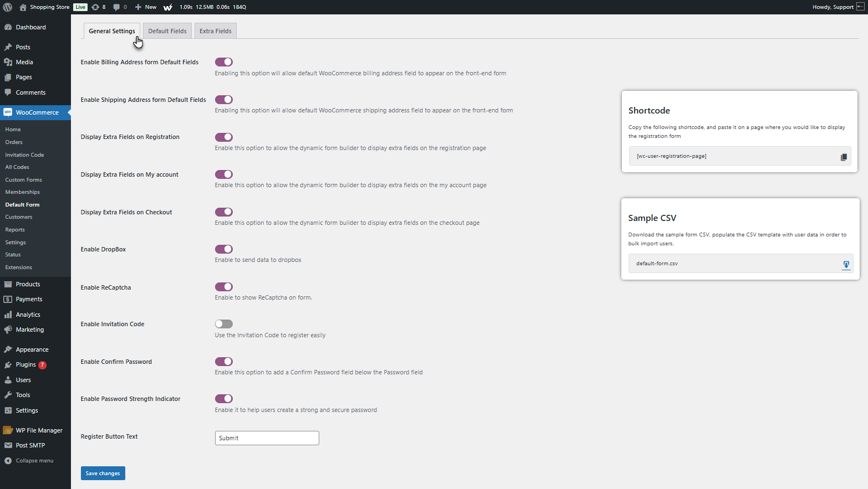868x489 pixels.
Task: Switch to the Default Fields tab
Action: (167, 31)
